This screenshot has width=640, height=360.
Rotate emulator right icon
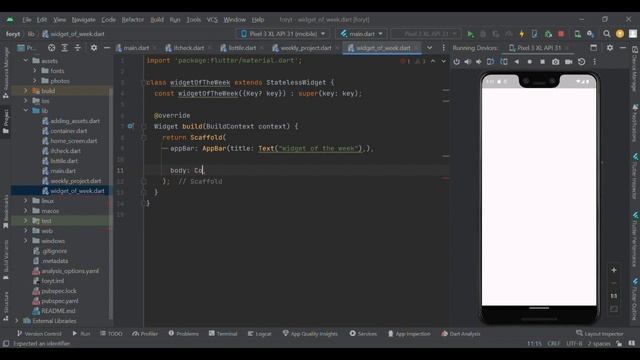pyautogui.click(x=504, y=62)
